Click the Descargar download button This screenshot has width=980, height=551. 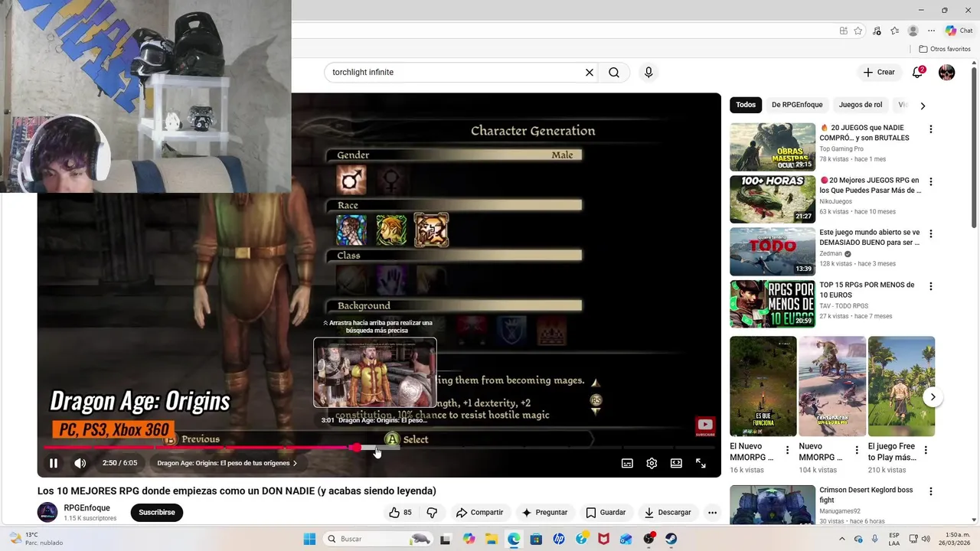(668, 513)
